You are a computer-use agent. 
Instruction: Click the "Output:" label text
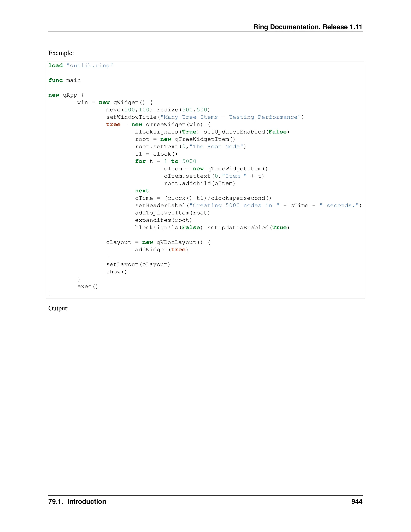click(58, 308)
